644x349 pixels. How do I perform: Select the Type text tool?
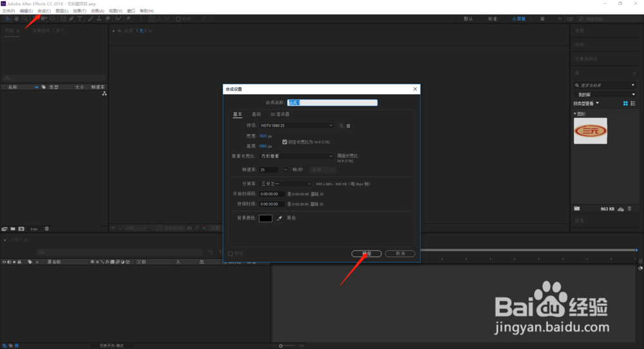coord(80,19)
